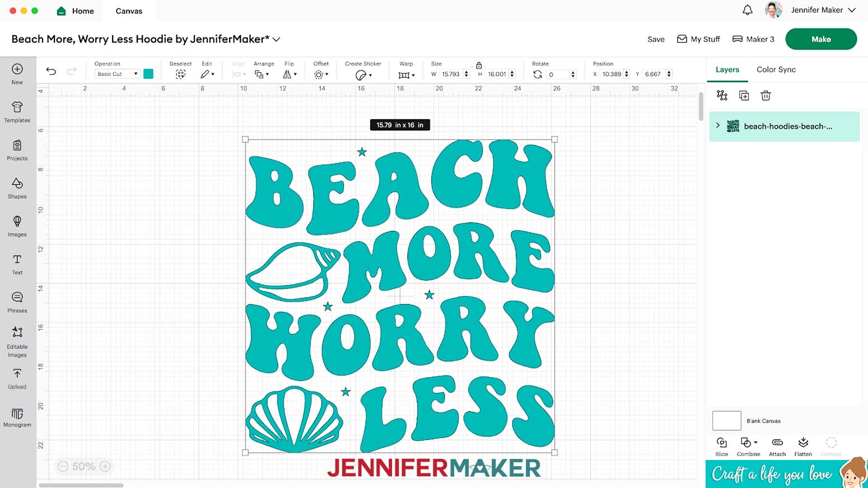Click the teal operation color swatch

click(x=148, y=74)
